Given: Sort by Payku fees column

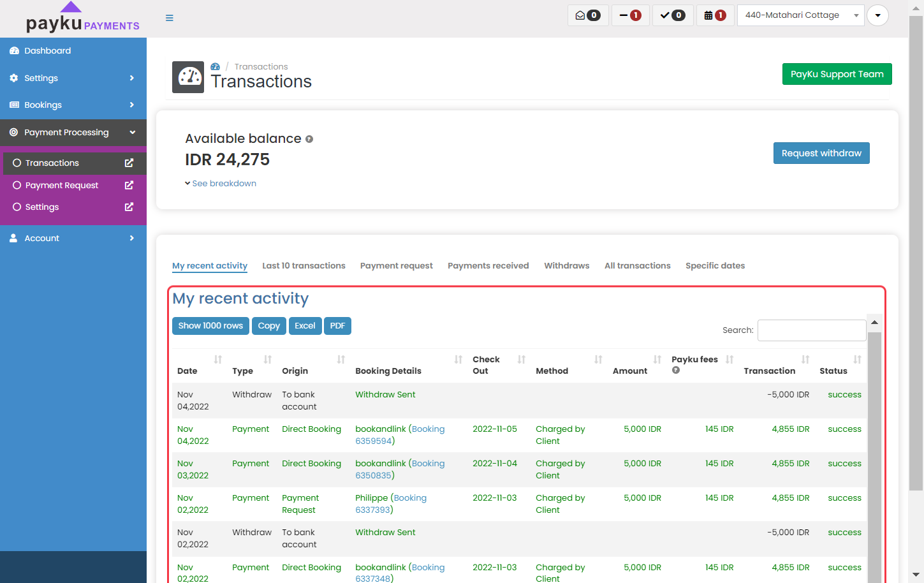Looking at the screenshot, I should [703, 365].
